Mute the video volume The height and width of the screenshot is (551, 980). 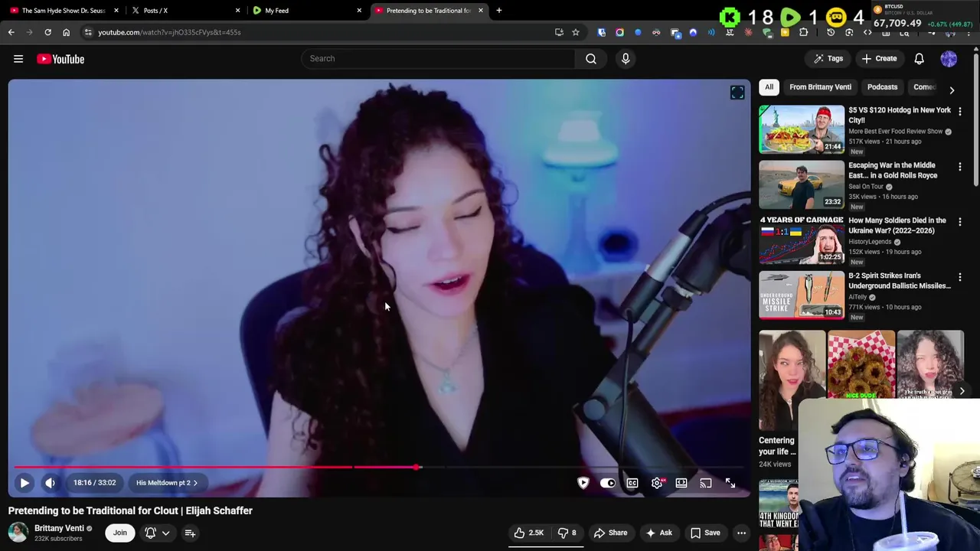coord(50,483)
